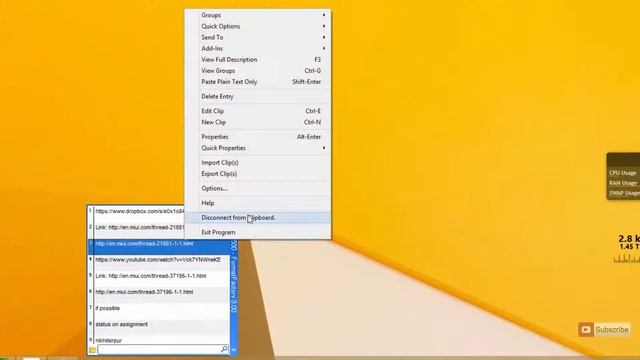Click the Quick Options submenu arrow
This screenshot has width=640, height=360.
point(324,26)
